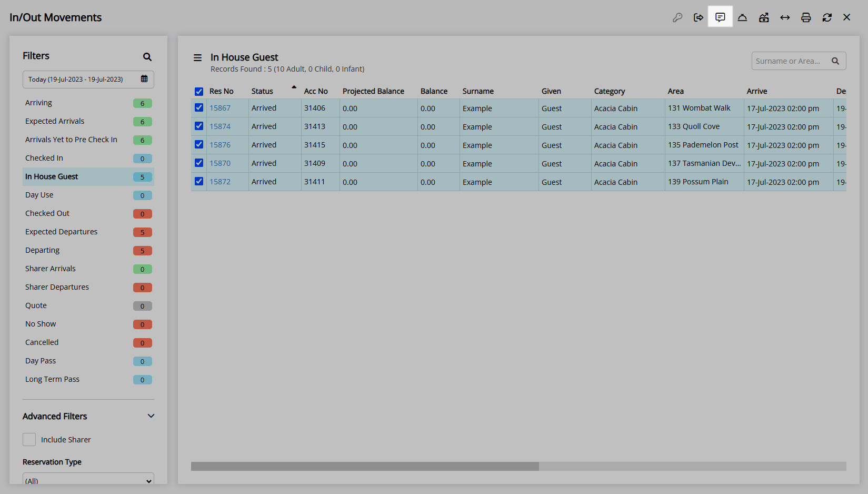Open the hamburger menu beside In House Guest
This screenshot has height=494, width=868.
click(197, 58)
